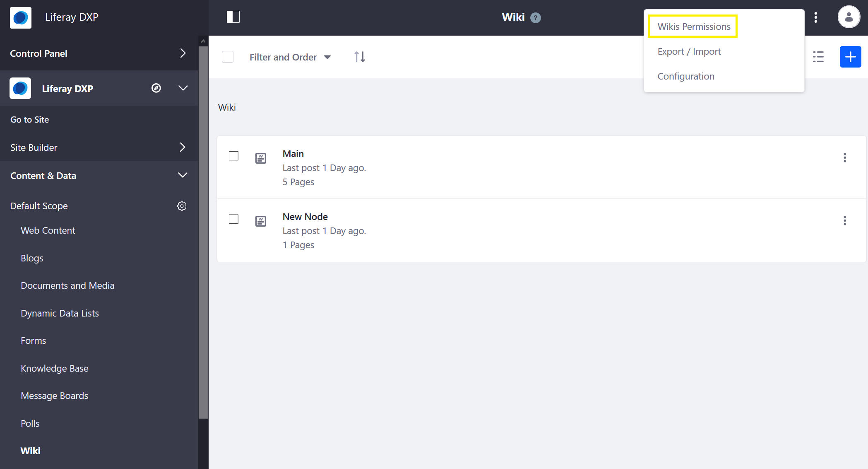
Task: Click the Export / Import button
Action: click(690, 51)
